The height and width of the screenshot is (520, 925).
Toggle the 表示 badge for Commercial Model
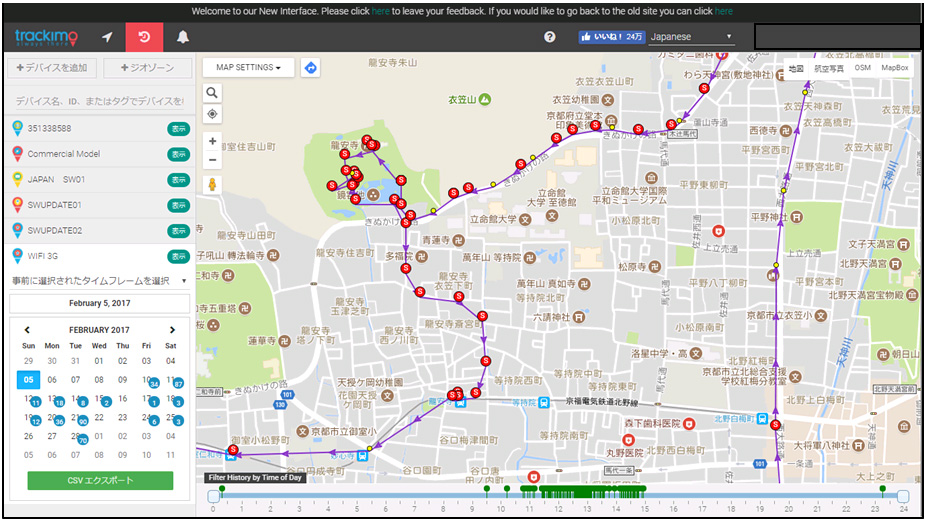(179, 154)
